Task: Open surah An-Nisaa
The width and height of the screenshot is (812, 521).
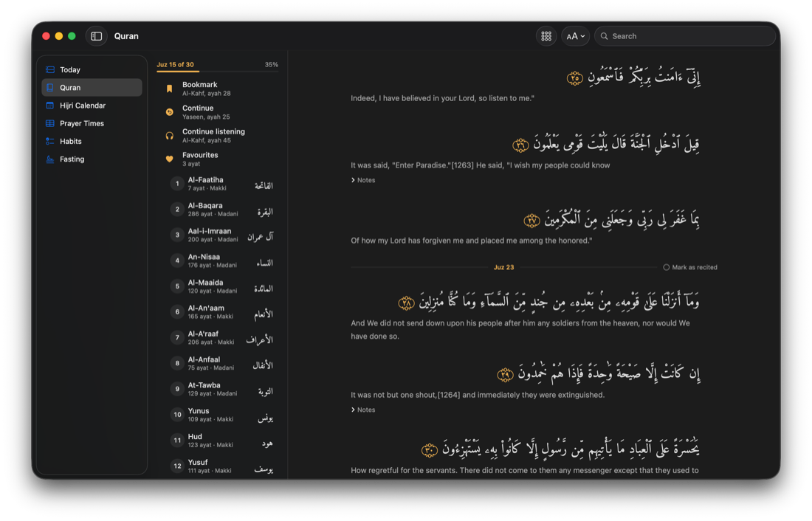Action: click(x=221, y=260)
